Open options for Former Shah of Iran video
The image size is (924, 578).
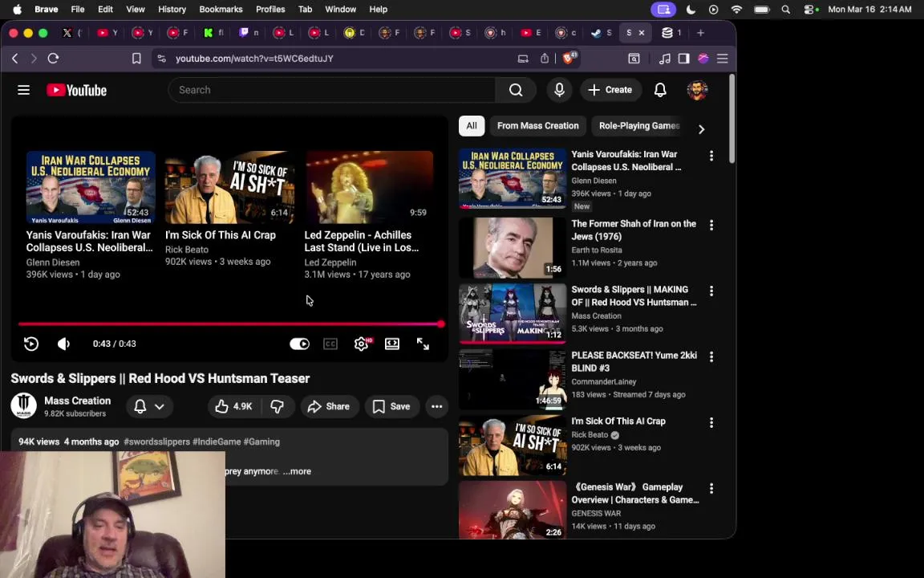tap(711, 226)
